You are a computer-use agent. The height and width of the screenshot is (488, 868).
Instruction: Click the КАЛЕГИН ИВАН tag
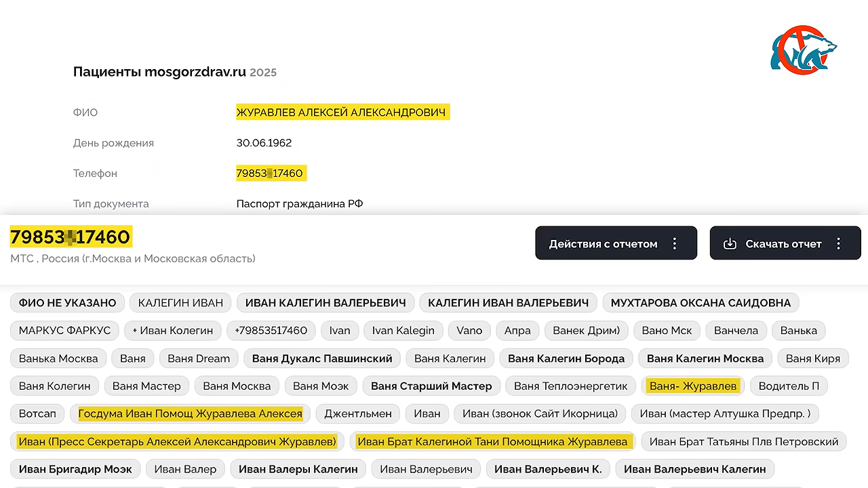[x=180, y=303]
